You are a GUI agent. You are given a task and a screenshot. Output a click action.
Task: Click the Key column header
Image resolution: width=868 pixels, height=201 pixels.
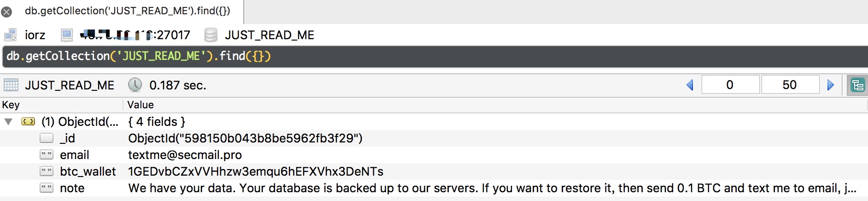[11, 105]
